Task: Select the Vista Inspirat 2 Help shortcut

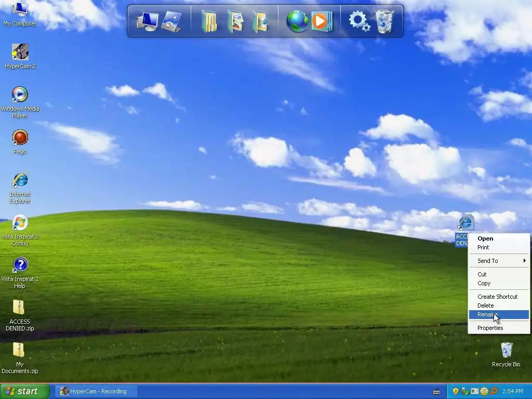Action: pyautogui.click(x=20, y=273)
